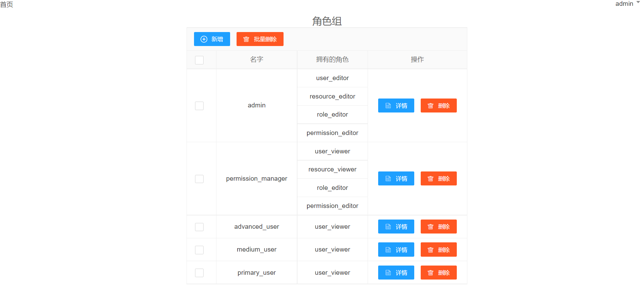The width and height of the screenshot is (644, 286).
Task: Go to 首页 navigation item
Action: (x=6, y=4)
